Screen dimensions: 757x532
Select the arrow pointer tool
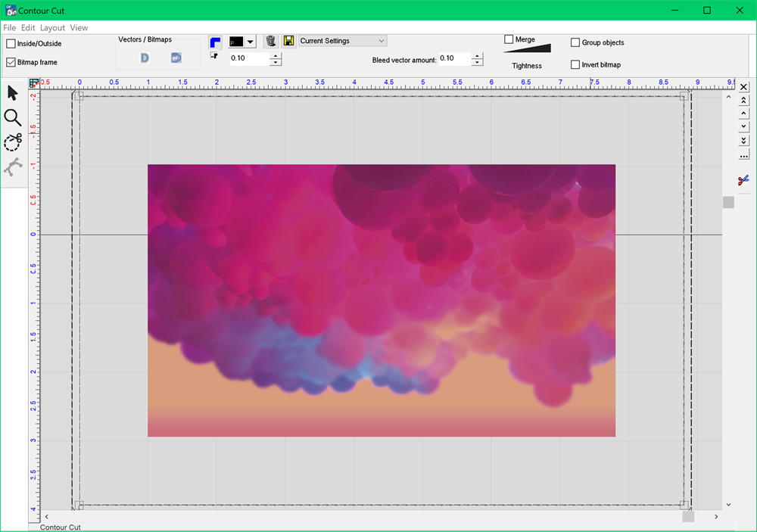point(13,93)
